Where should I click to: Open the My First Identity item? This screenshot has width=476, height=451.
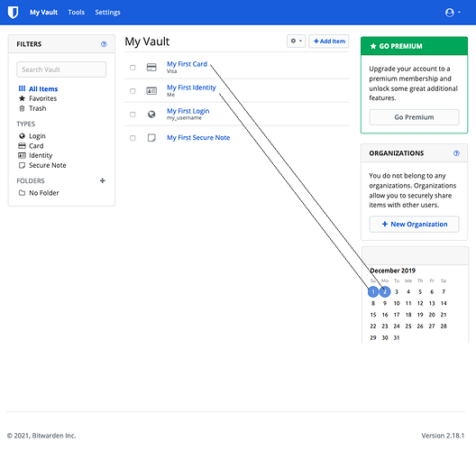pos(191,87)
